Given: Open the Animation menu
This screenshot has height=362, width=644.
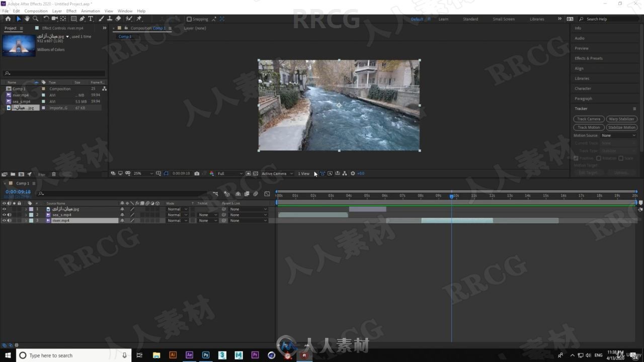Looking at the screenshot, I should (x=91, y=11).
